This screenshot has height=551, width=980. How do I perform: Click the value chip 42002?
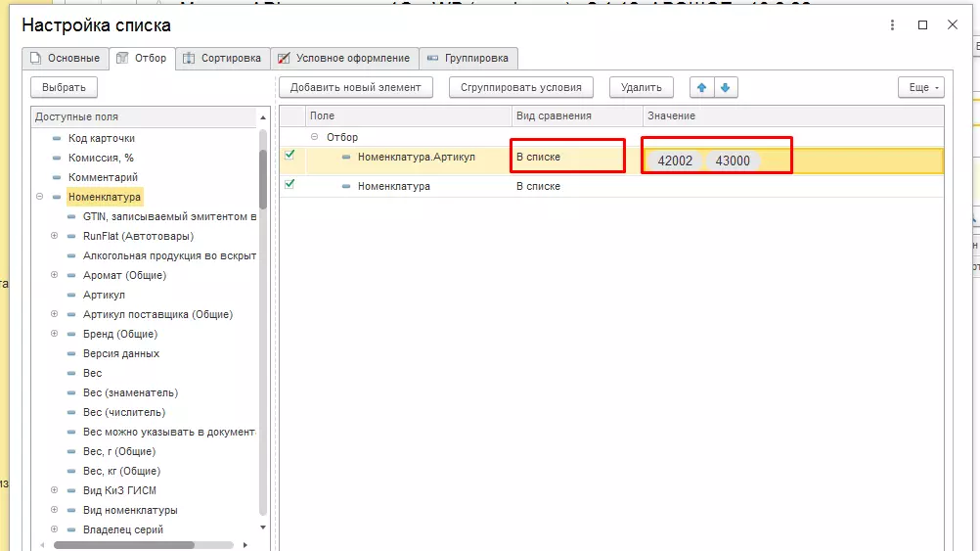click(x=675, y=161)
